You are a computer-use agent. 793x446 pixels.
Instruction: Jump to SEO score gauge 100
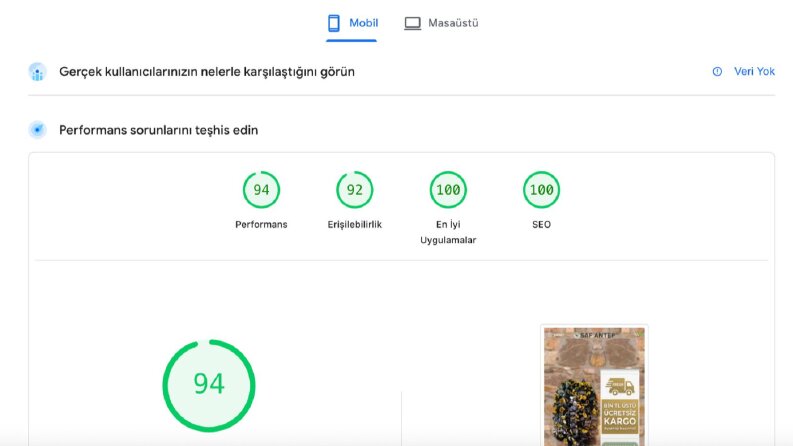tap(541, 190)
